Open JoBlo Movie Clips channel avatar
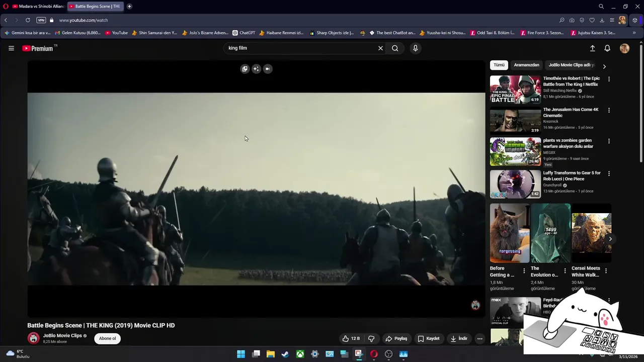The height and width of the screenshot is (362, 644). coord(34,338)
